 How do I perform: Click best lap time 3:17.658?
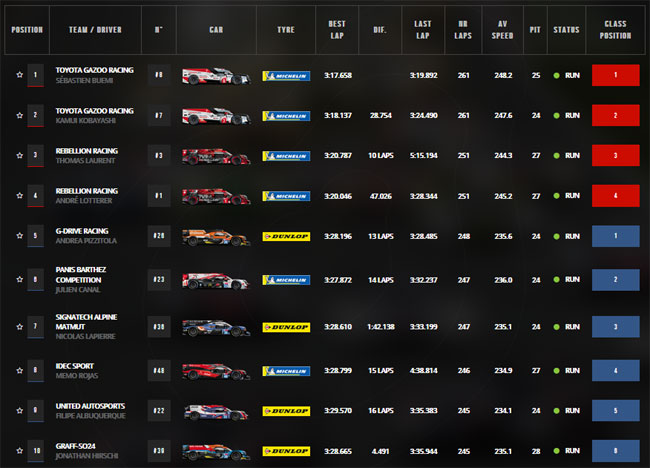(338, 75)
